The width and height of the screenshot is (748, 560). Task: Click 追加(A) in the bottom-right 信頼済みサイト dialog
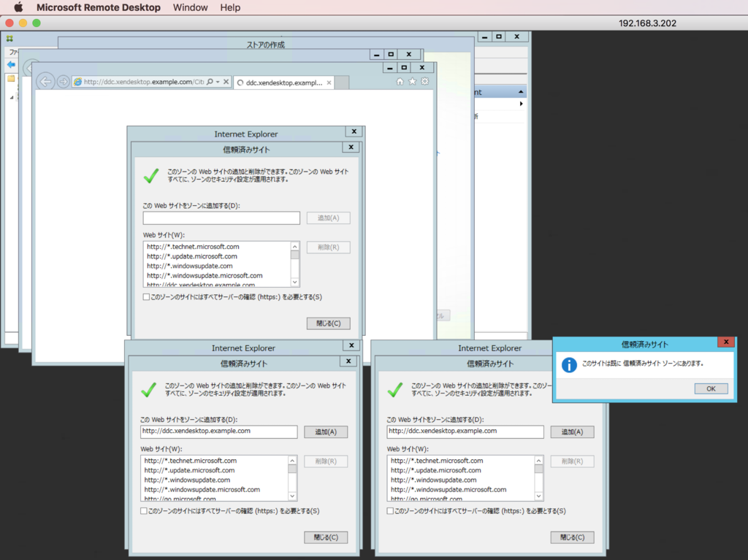pos(572,431)
